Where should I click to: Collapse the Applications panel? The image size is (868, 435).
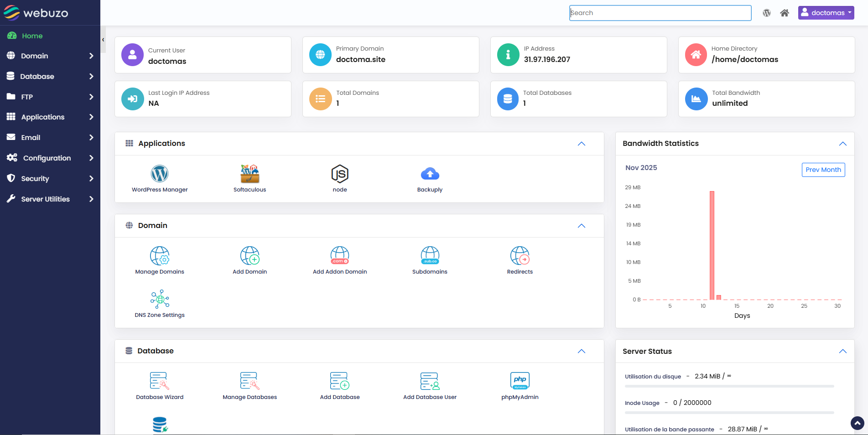(x=581, y=144)
